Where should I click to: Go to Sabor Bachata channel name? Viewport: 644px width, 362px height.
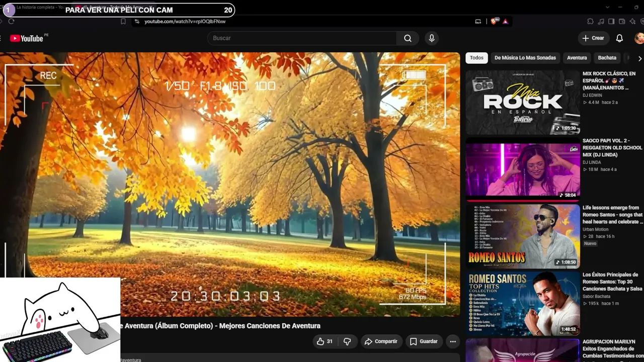(x=596, y=297)
